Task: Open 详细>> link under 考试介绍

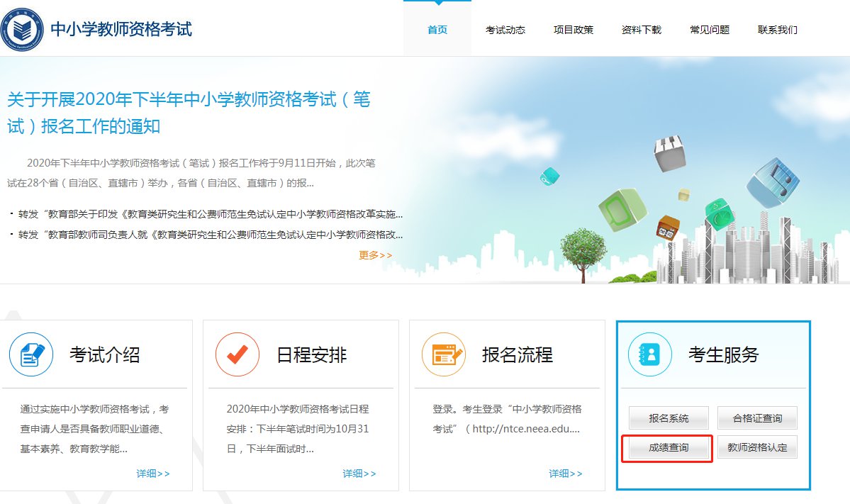Action: click(153, 474)
